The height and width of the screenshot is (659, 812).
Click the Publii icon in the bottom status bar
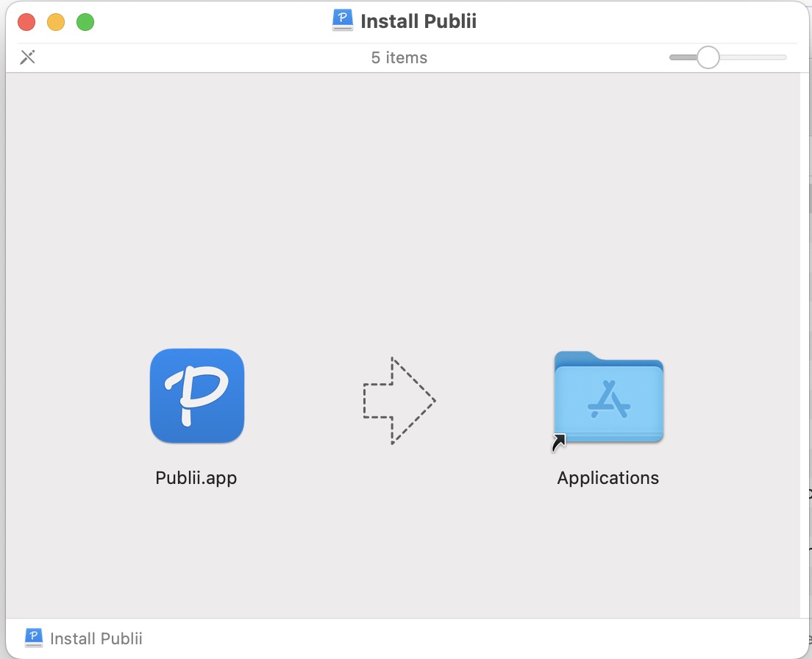(32, 638)
